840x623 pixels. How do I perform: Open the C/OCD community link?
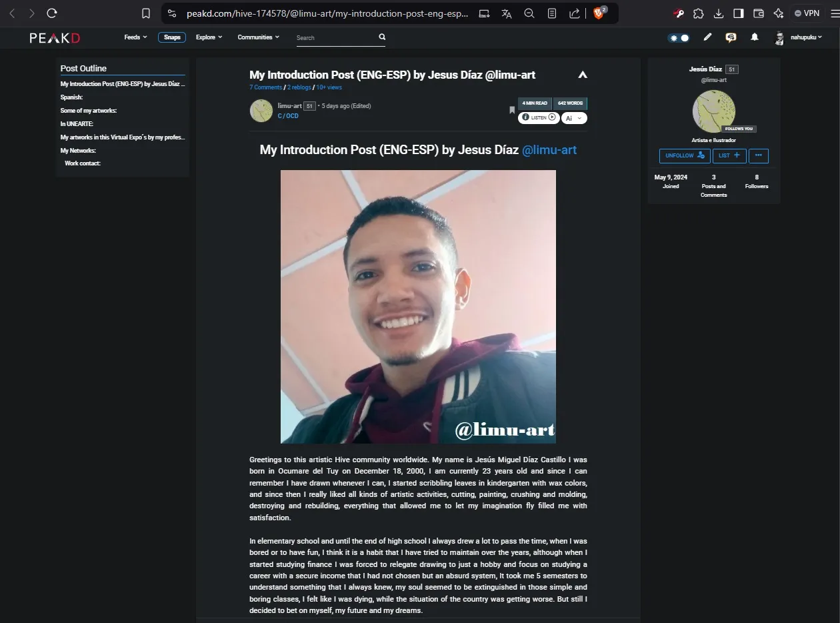click(288, 116)
